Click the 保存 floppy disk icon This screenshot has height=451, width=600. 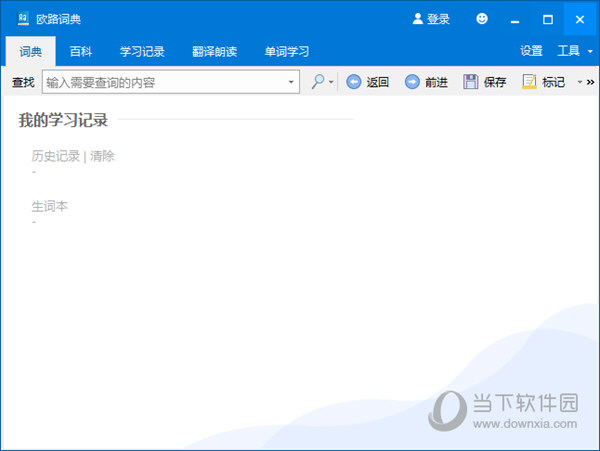click(471, 82)
